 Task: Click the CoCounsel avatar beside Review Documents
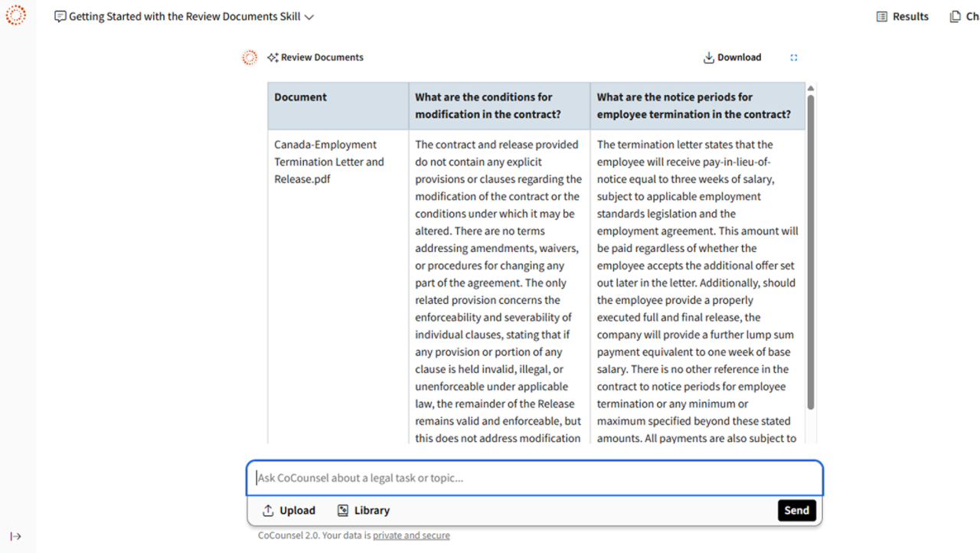click(x=250, y=57)
